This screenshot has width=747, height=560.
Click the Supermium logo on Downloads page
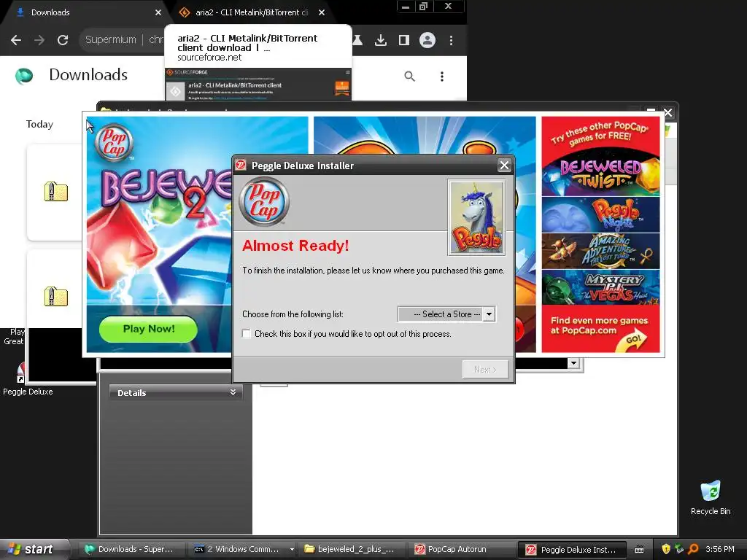click(x=24, y=76)
